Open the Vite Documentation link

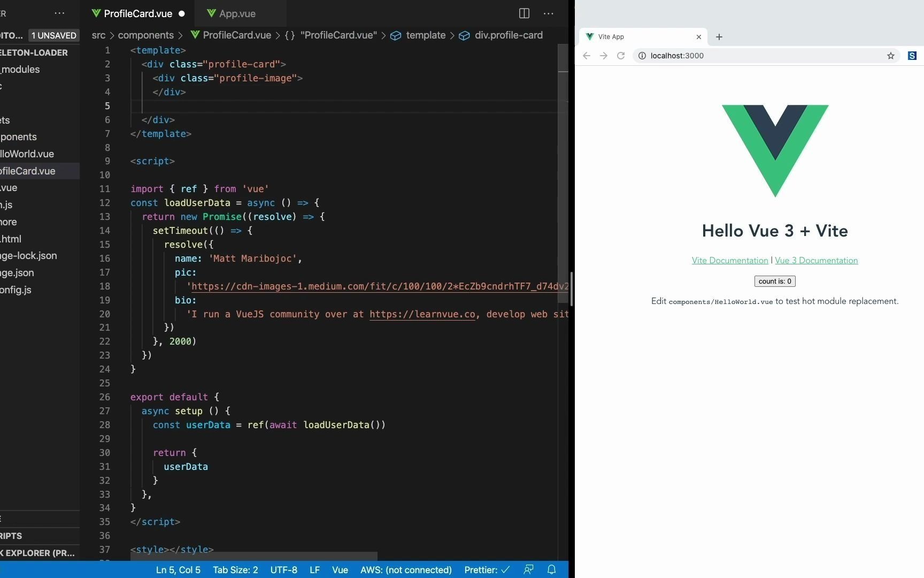pyautogui.click(x=730, y=261)
